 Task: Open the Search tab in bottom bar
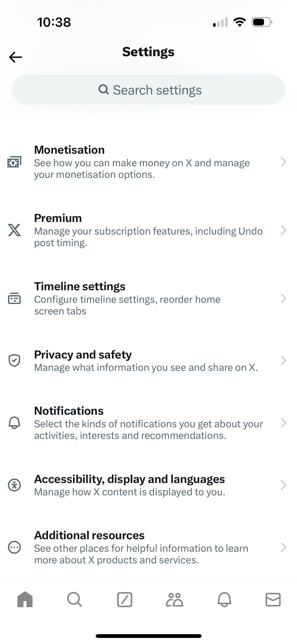(x=75, y=599)
